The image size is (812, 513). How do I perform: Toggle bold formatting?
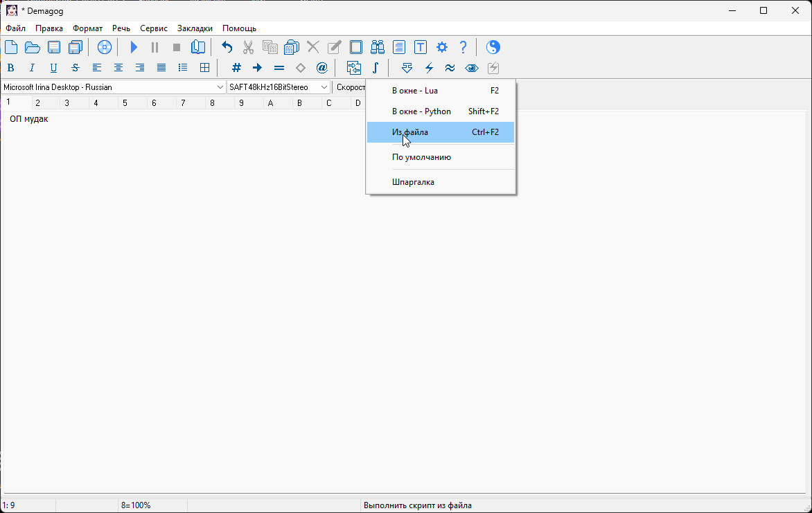pos(10,68)
